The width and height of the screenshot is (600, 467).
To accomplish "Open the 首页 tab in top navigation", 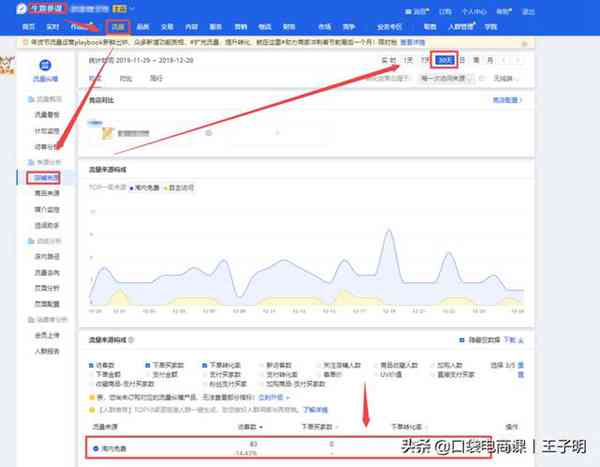I will click(x=28, y=27).
